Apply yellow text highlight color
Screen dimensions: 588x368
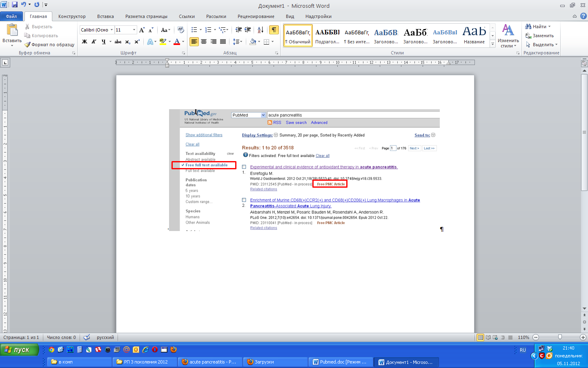pos(163,42)
